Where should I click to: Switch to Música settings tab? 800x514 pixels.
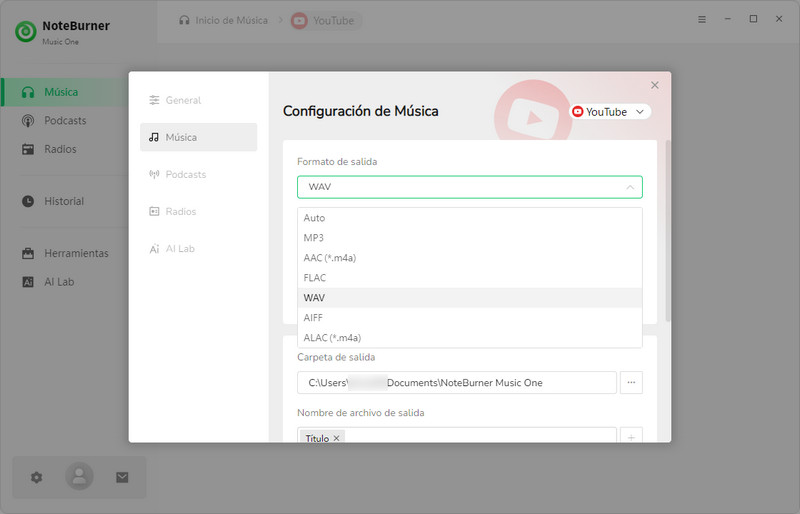[x=198, y=137]
